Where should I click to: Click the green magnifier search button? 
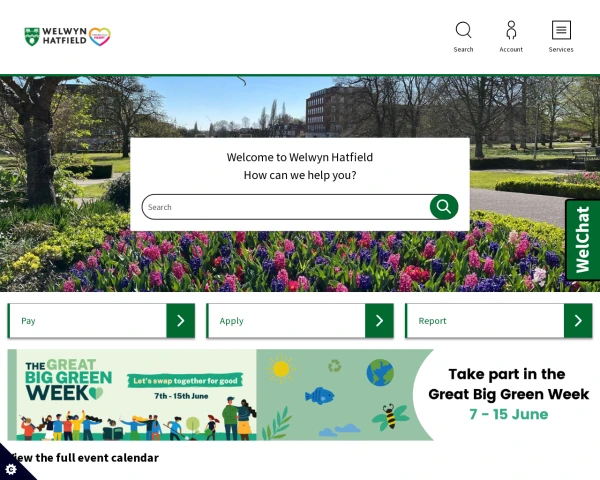coord(444,207)
